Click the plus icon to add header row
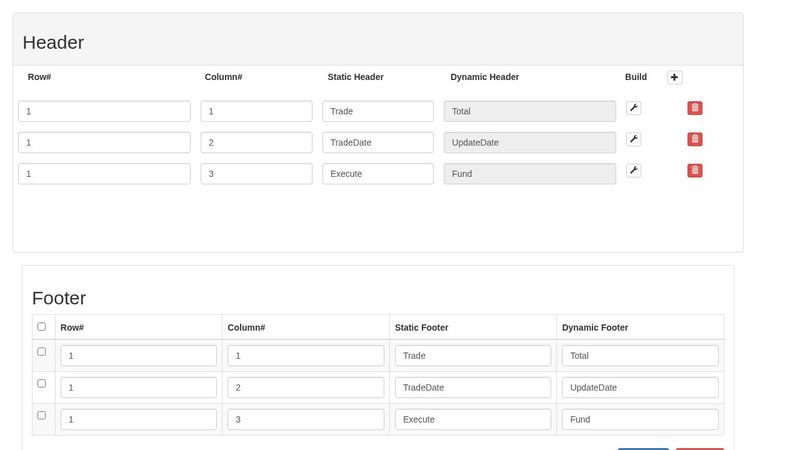The height and width of the screenshot is (450, 800). (x=675, y=77)
